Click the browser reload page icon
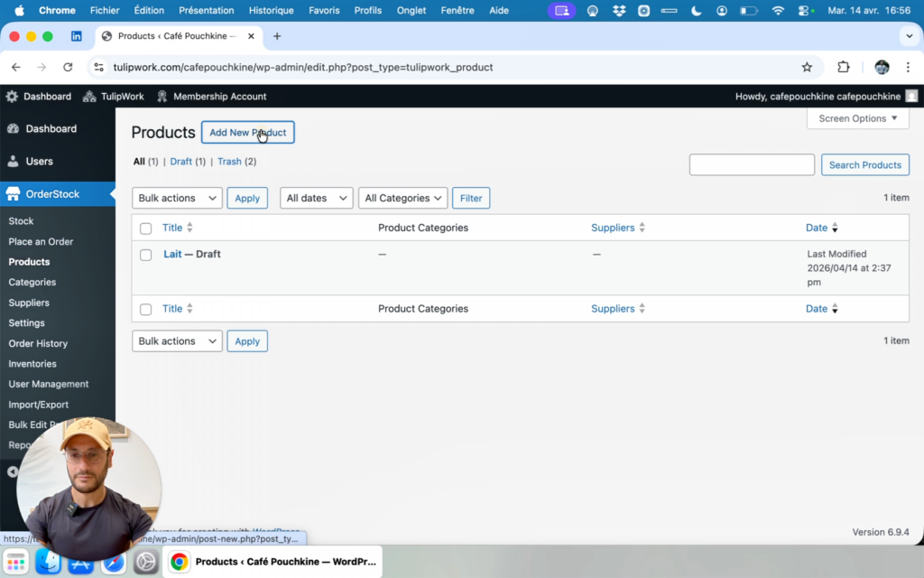 pyautogui.click(x=68, y=67)
